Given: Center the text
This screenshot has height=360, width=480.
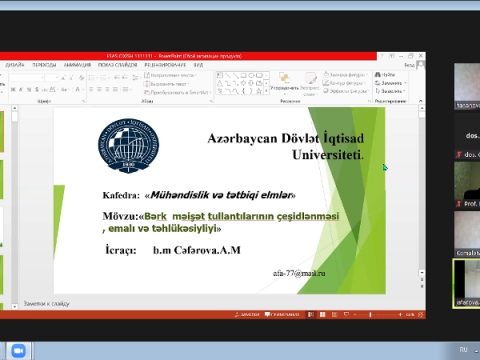Looking at the screenshot, I should coord(99,89).
